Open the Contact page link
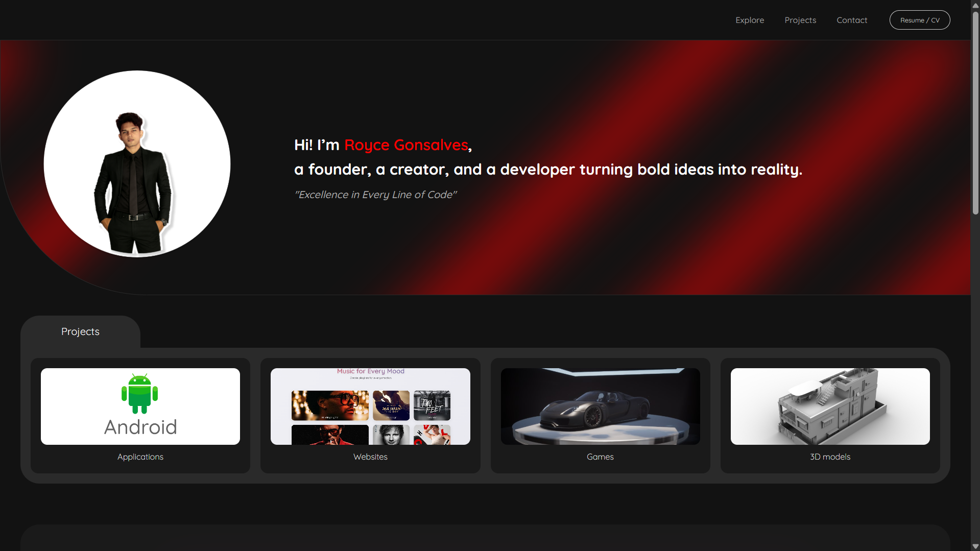Image resolution: width=980 pixels, height=551 pixels. (852, 20)
